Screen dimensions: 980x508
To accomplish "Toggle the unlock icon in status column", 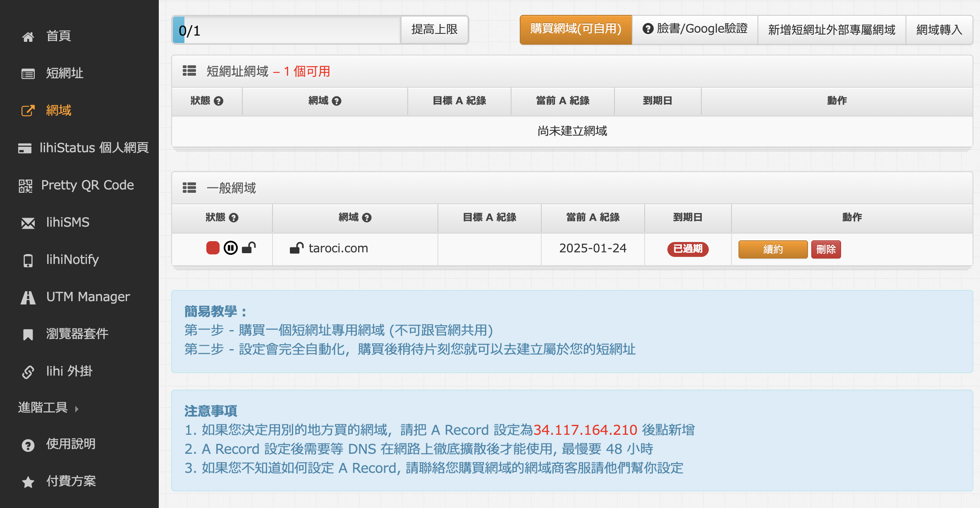I will click(x=249, y=247).
